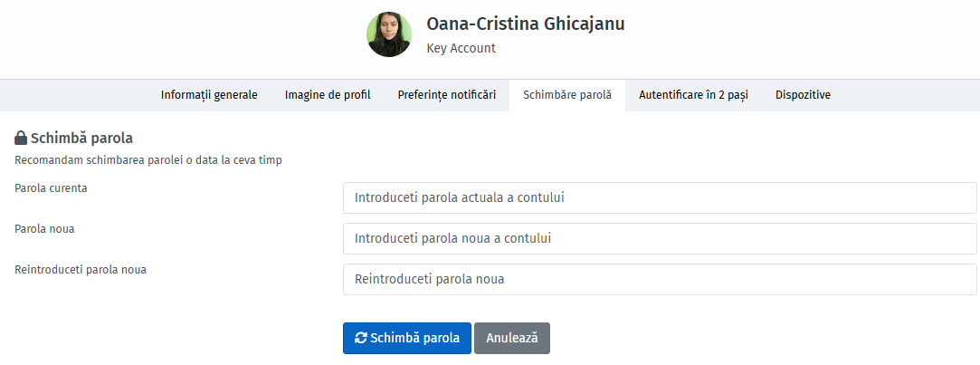Click the Oana-Cristina Ghicajanu name heading
This screenshot has width=980, height=365.
point(526,24)
